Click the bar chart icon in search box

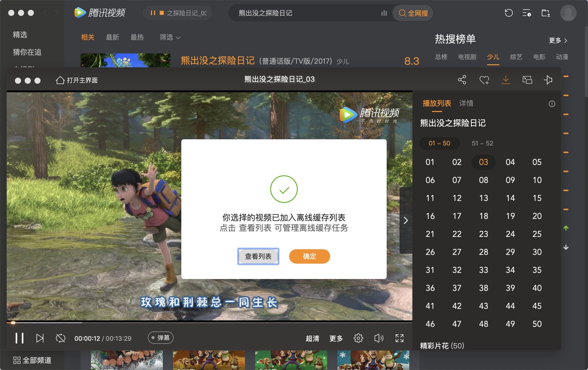click(384, 13)
